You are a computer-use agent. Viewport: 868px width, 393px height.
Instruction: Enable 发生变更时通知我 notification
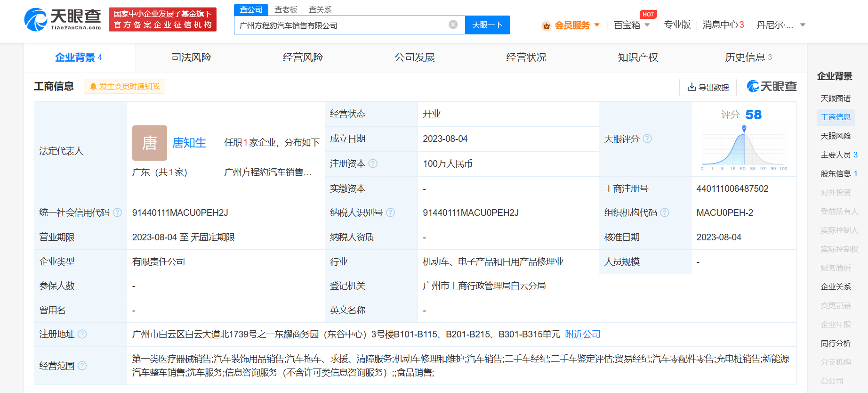pos(125,86)
